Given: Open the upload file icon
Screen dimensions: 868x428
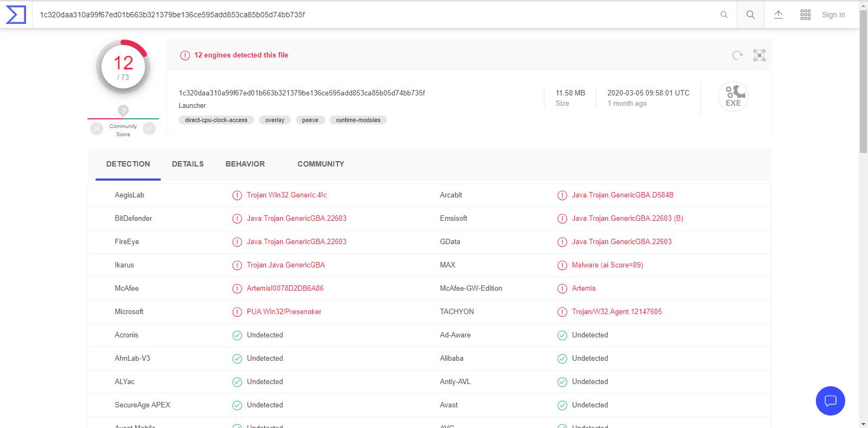Looking at the screenshot, I should [x=778, y=15].
